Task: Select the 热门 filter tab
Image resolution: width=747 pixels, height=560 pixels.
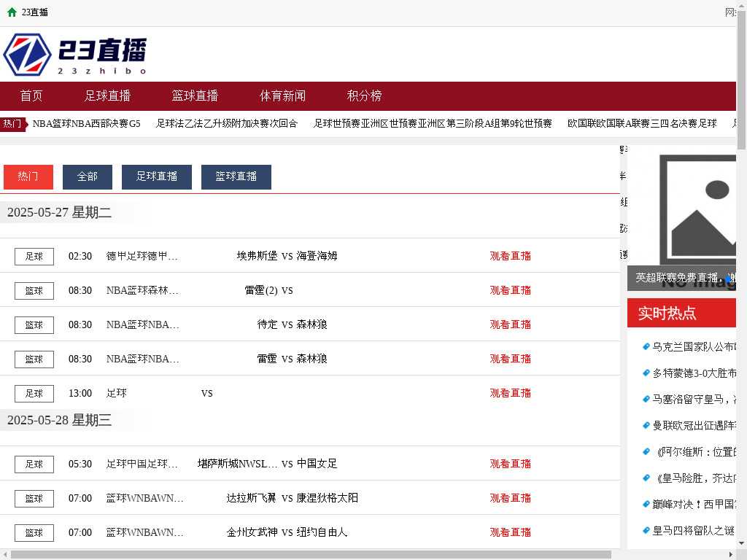Action: (28, 176)
